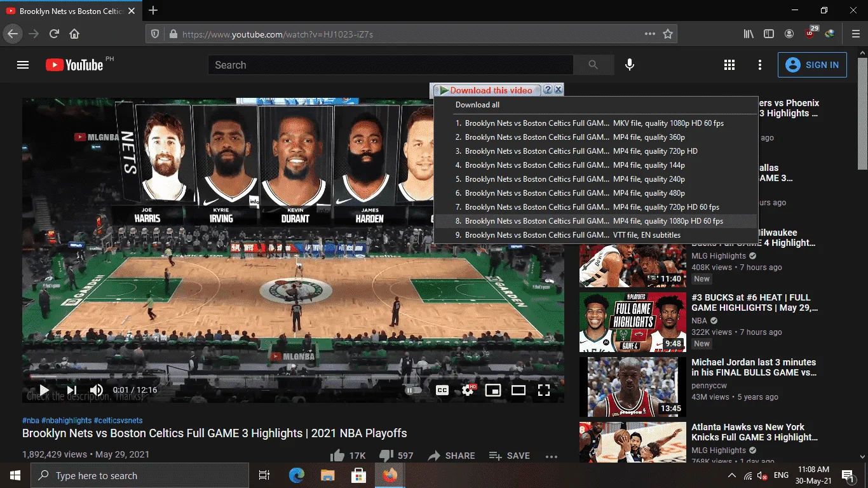Choose MP4 file quality 720p HD download

[596, 151]
